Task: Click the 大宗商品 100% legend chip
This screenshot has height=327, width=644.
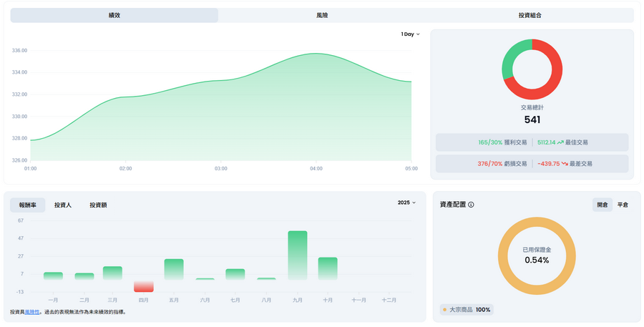Action: (x=467, y=310)
